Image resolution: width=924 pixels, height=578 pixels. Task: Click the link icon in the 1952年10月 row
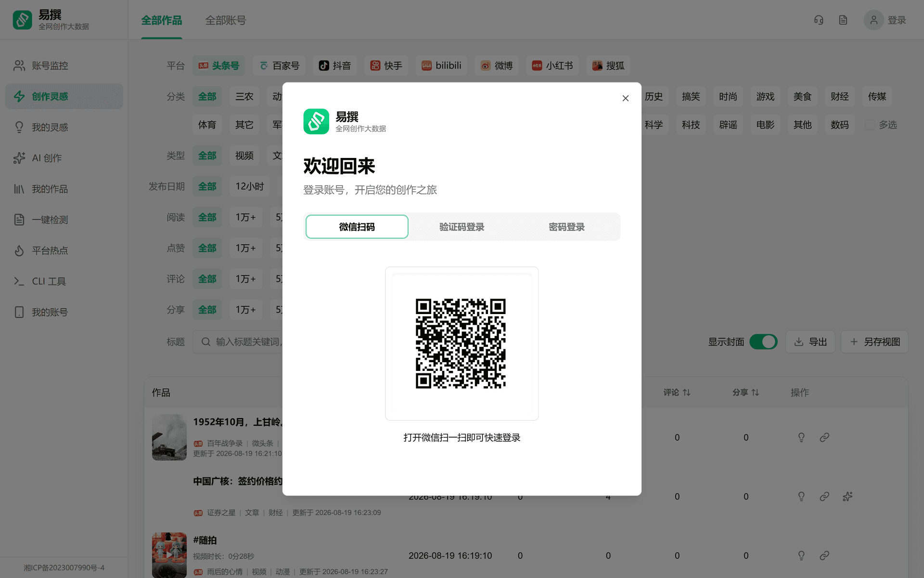pos(824,437)
